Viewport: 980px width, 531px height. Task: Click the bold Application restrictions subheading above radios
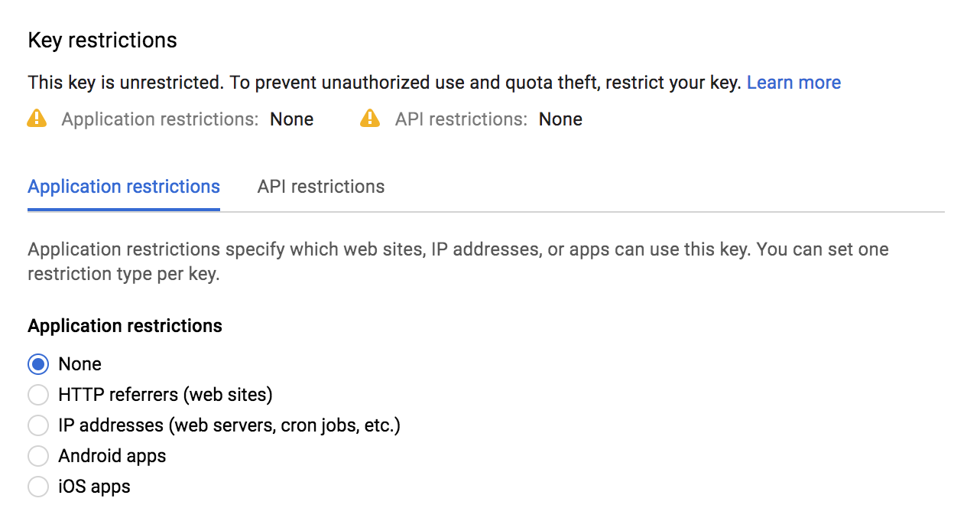(x=125, y=326)
